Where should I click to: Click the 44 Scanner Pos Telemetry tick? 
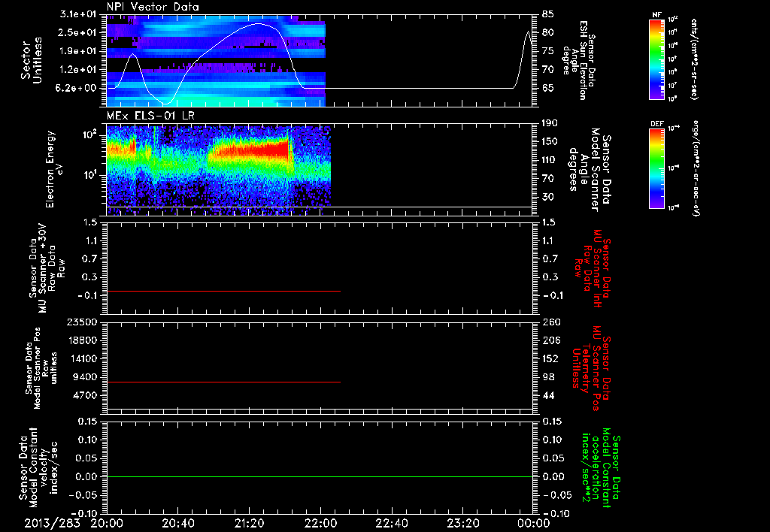pyautogui.click(x=548, y=395)
